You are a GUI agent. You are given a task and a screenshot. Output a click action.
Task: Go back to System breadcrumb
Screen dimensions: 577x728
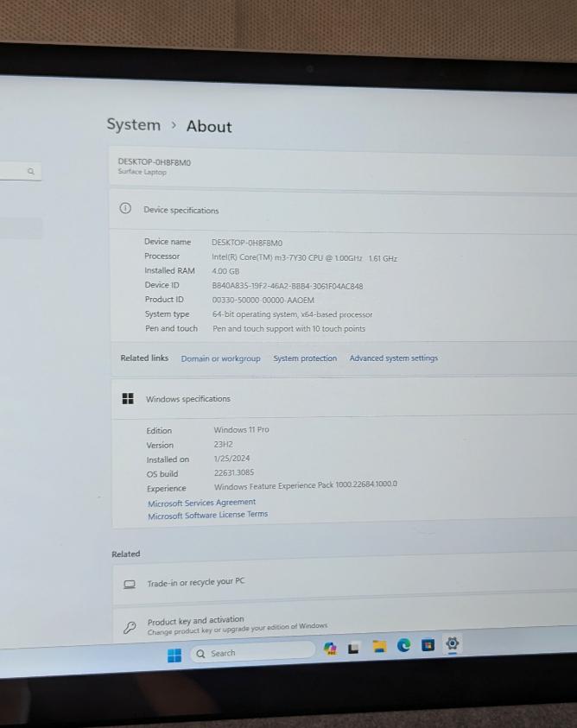pyautogui.click(x=134, y=124)
